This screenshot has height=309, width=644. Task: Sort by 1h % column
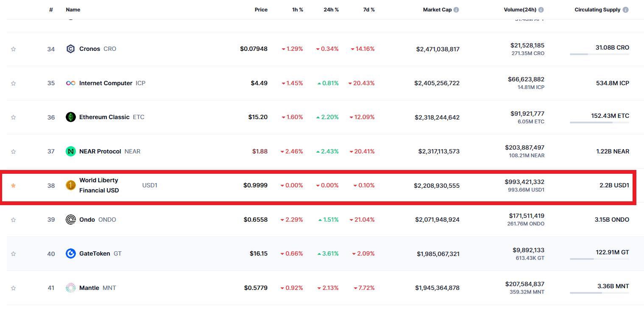click(x=298, y=9)
